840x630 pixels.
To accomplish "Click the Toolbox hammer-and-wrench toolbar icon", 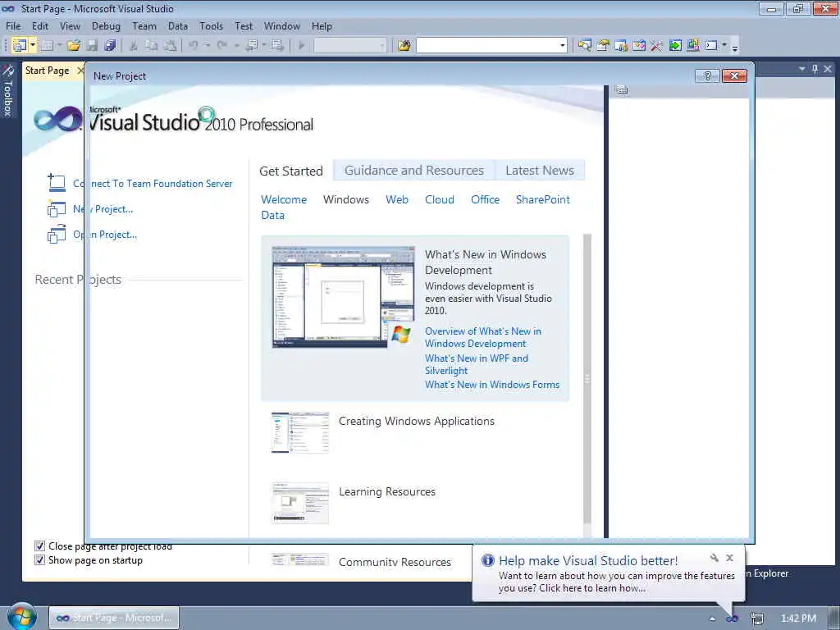I will 656,46.
